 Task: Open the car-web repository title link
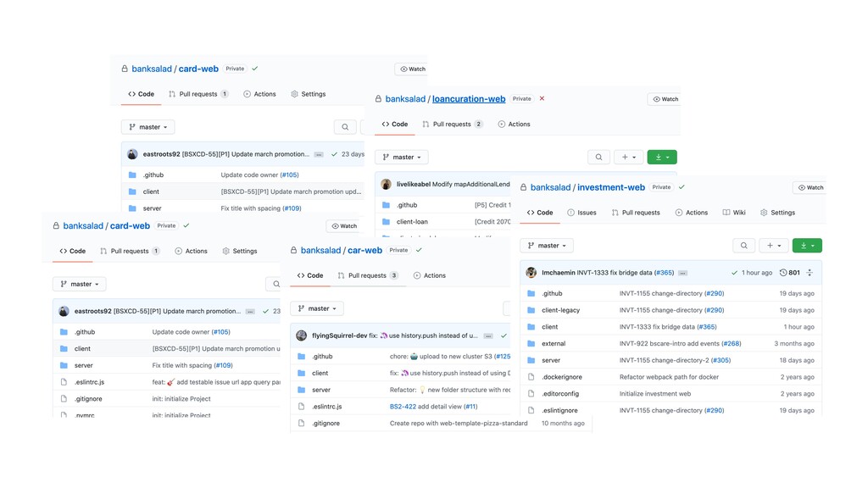coord(364,250)
